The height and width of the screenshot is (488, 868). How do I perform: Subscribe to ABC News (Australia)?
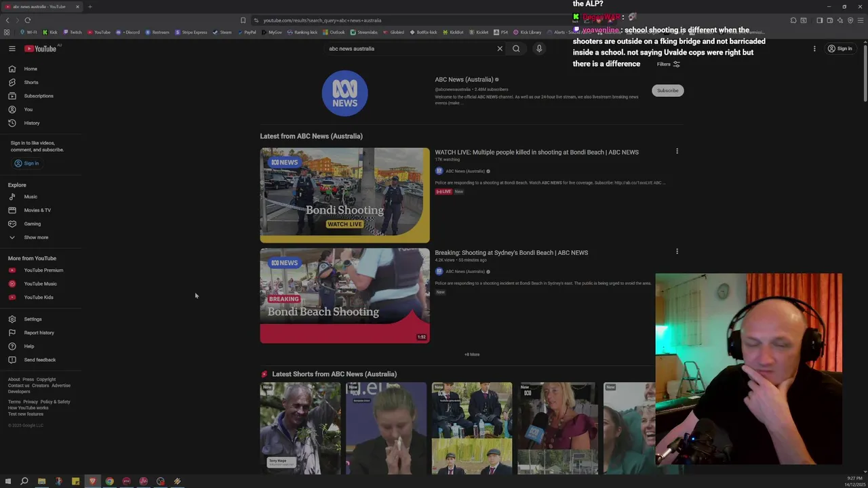(x=667, y=91)
